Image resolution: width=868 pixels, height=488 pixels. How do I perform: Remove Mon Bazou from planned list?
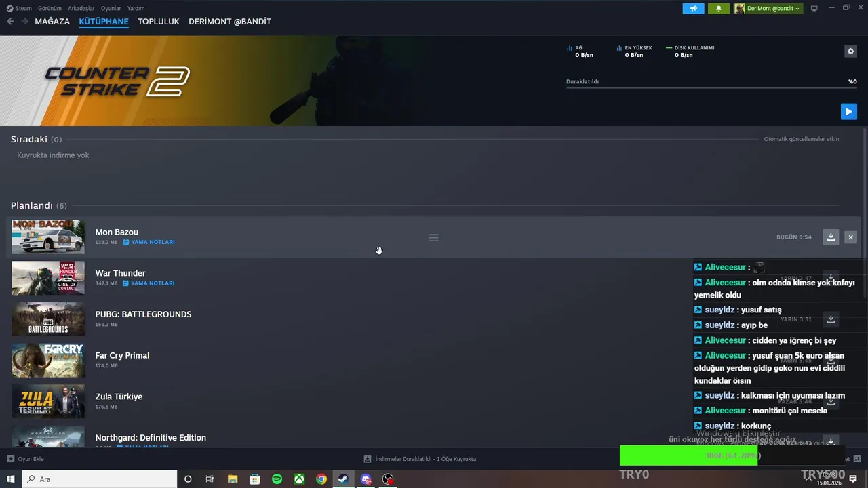pos(850,237)
